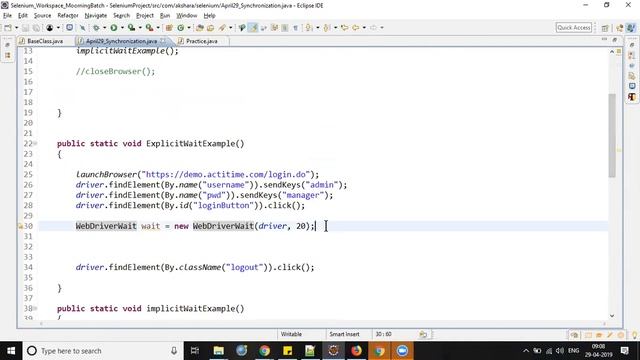Toggle Show Whitespace Characters icon
The height and width of the screenshot is (360, 640).
click(x=296, y=28)
